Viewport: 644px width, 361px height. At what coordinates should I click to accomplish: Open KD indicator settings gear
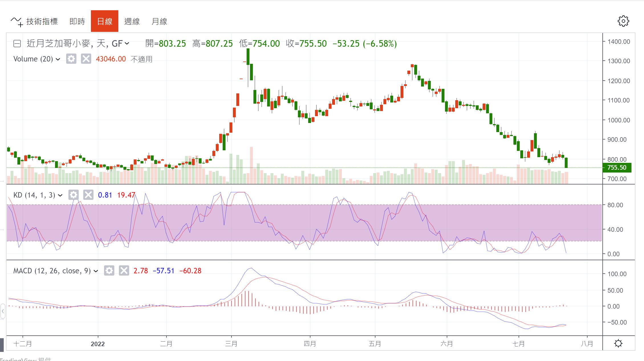coord(73,195)
